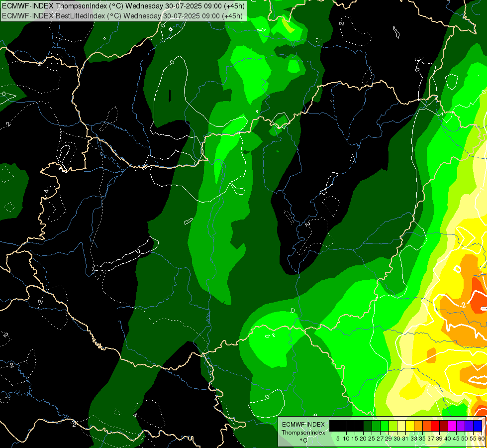
Task: Select the red-orange 35-37 legend swatch
Action: 427,426
